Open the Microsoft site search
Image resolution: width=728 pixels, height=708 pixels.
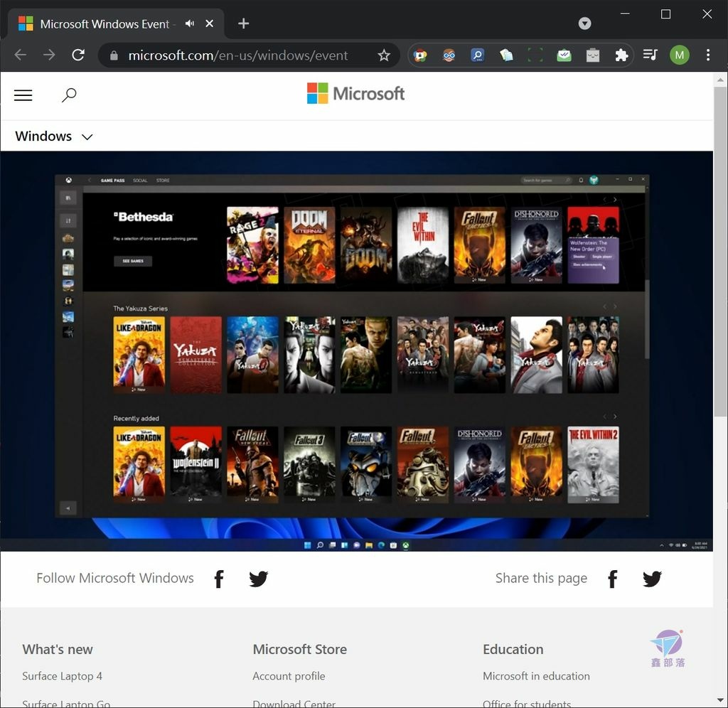(x=69, y=95)
